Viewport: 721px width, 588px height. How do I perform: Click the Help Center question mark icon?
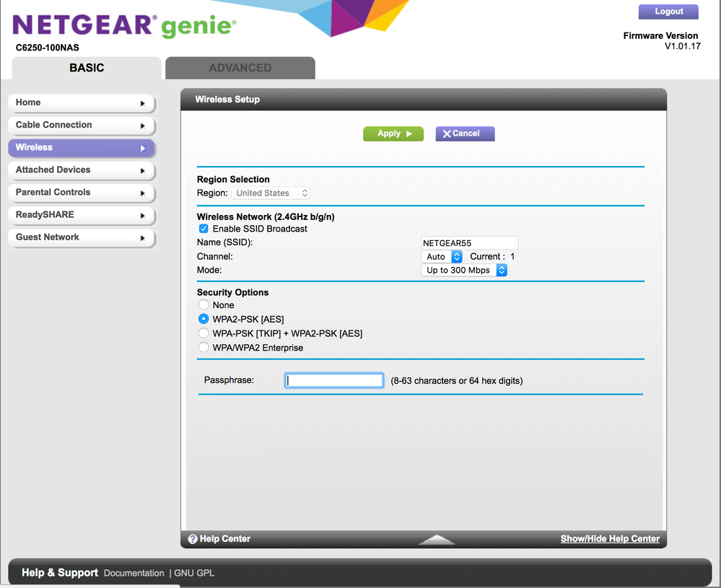coord(193,538)
